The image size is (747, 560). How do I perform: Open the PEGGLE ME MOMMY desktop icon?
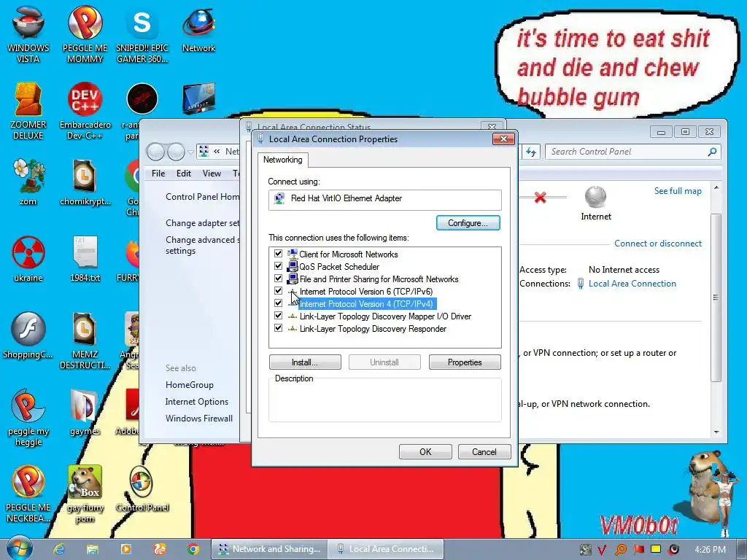tap(85, 34)
